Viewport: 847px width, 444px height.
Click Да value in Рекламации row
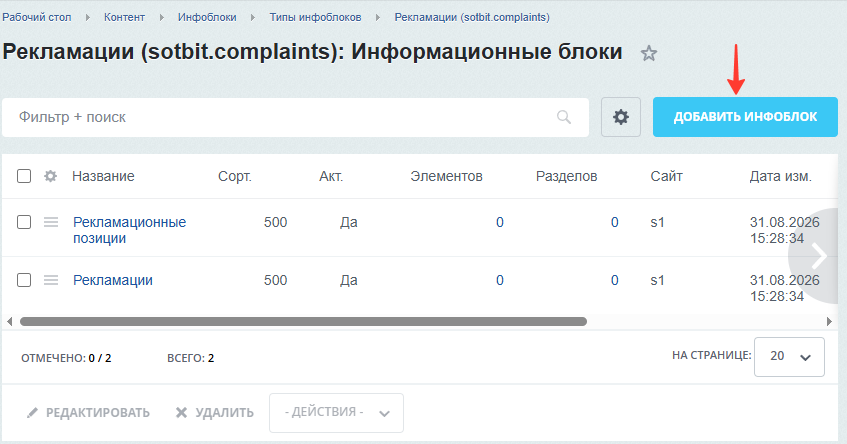point(348,280)
